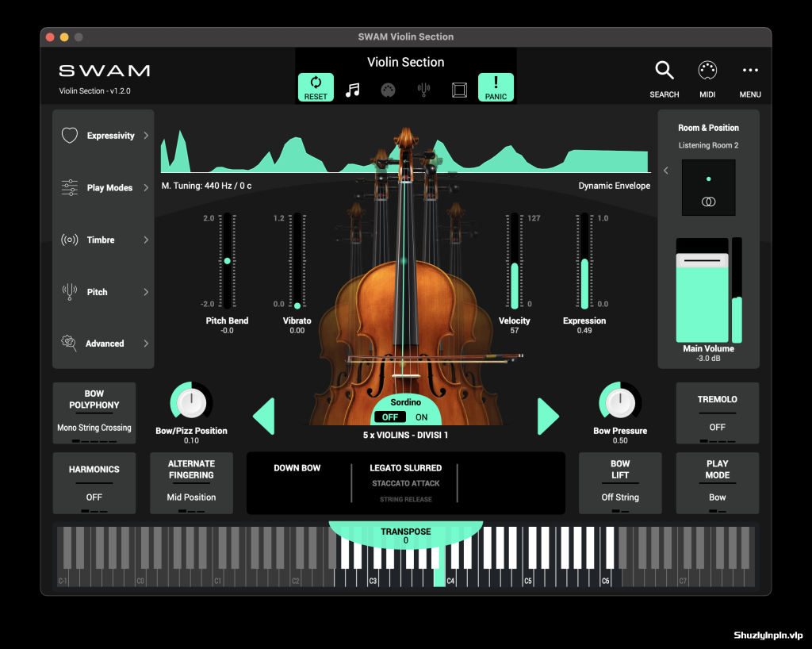Turn Sordino OFF
Screen dimensions: 812x649
[x=390, y=417]
